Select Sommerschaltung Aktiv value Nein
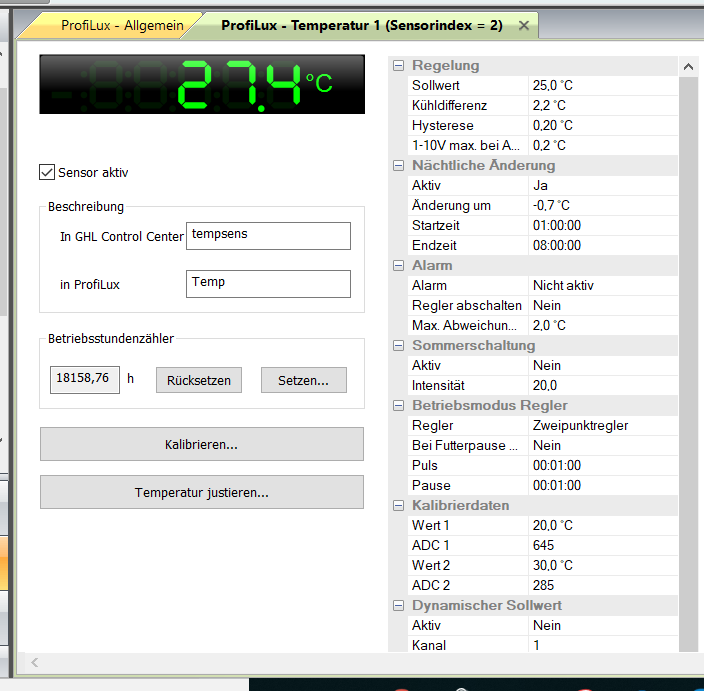The height and width of the screenshot is (691, 704). pos(603,365)
